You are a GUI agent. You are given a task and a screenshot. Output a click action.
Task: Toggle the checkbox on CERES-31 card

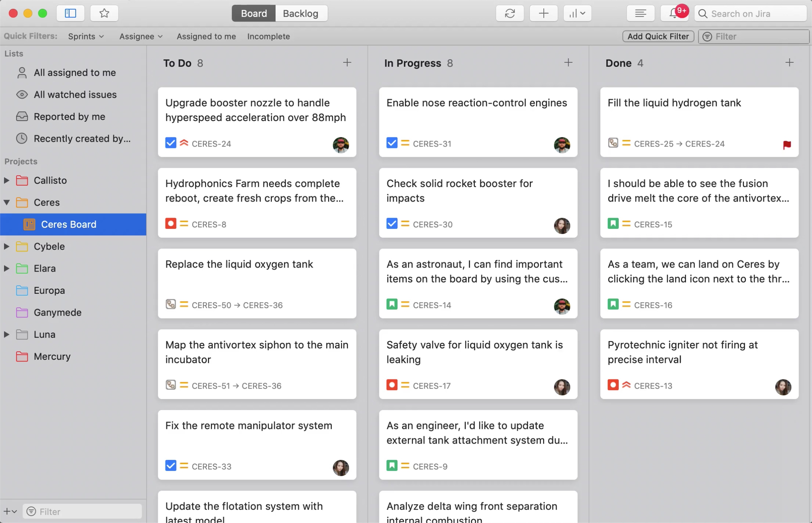pyautogui.click(x=392, y=143)
